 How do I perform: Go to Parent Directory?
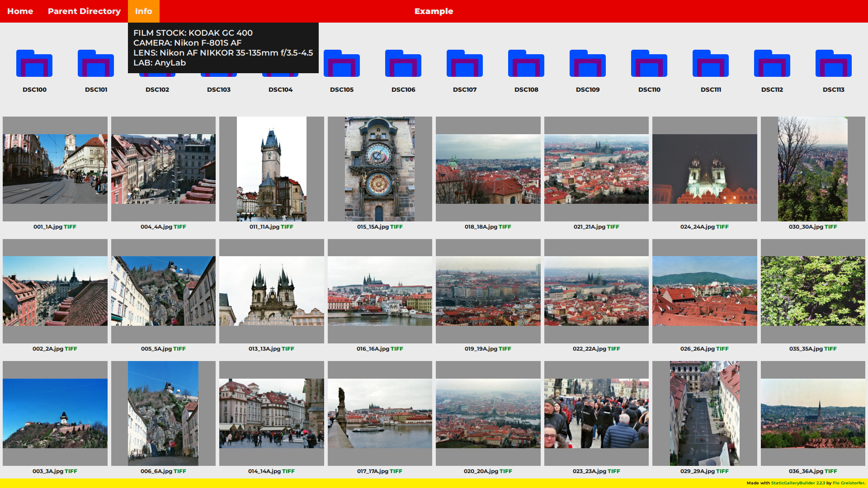point(84,11)
